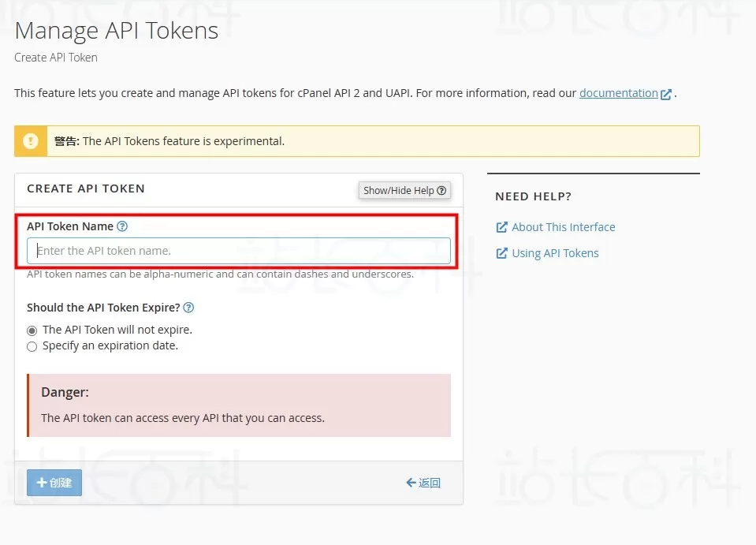Click the 'NEED HELP?' sidebar heading
756x545 pixels.
click(533, 196)
